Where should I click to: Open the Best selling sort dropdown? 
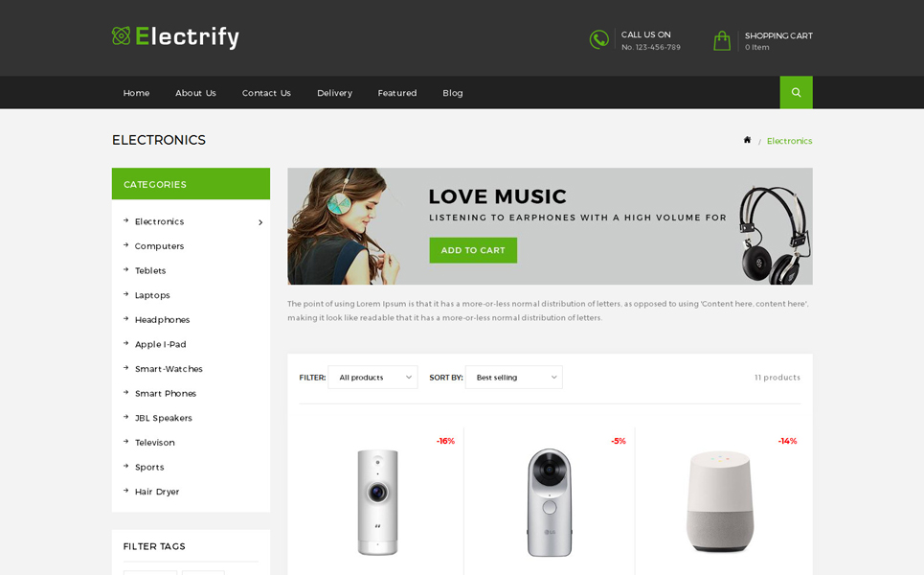click(x=514, y=378)
